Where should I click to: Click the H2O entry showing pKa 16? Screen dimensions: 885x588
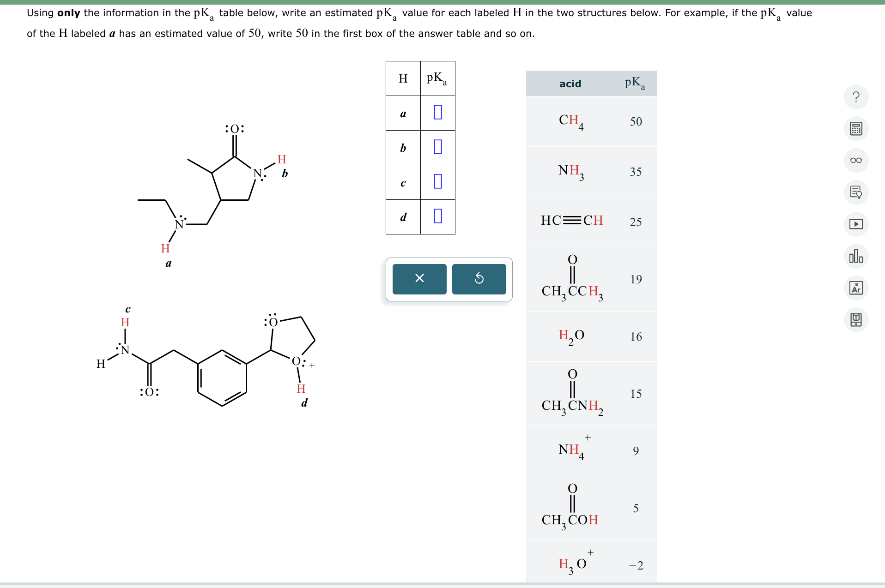570,336
